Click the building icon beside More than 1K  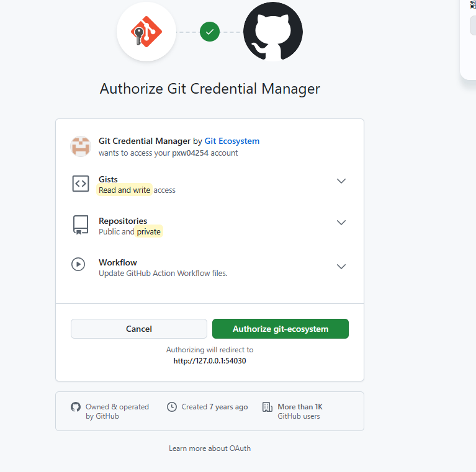[x=267, y=407]
